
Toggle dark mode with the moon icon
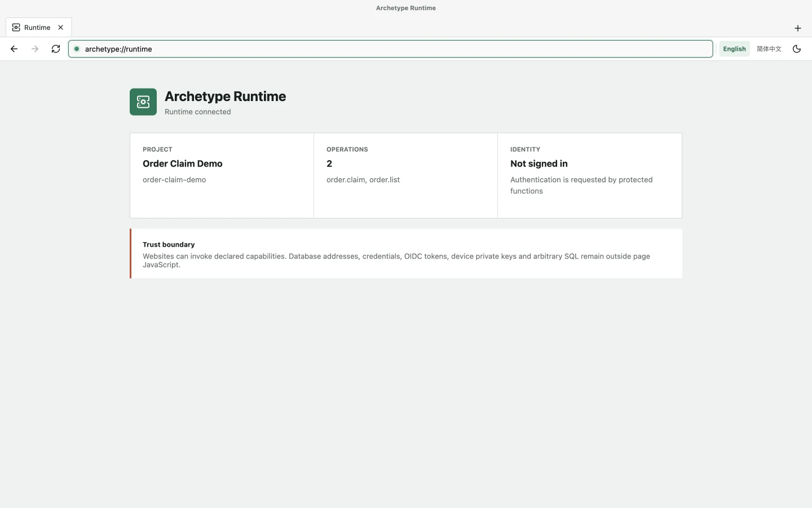797,49
